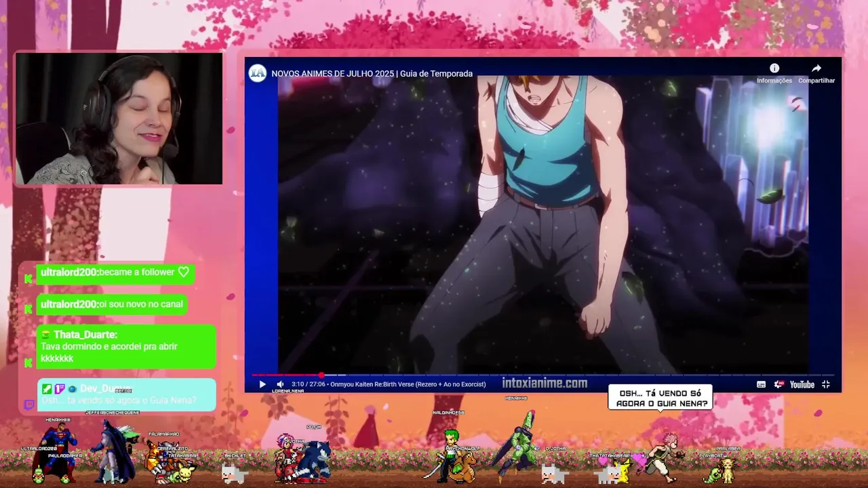
Task: Mute the video with the speaker icon
Action: (x=280, y=384)
